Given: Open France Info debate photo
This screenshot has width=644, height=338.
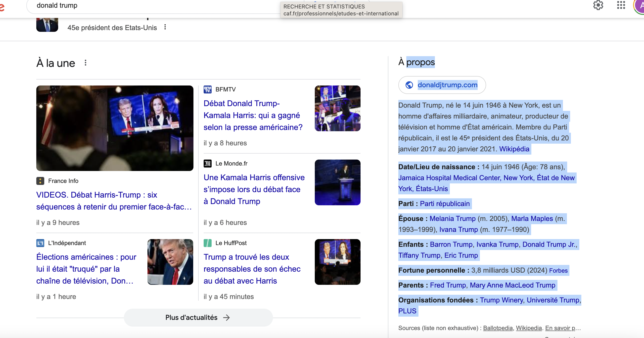Looking at the screenshot, I should coord(115,128).
